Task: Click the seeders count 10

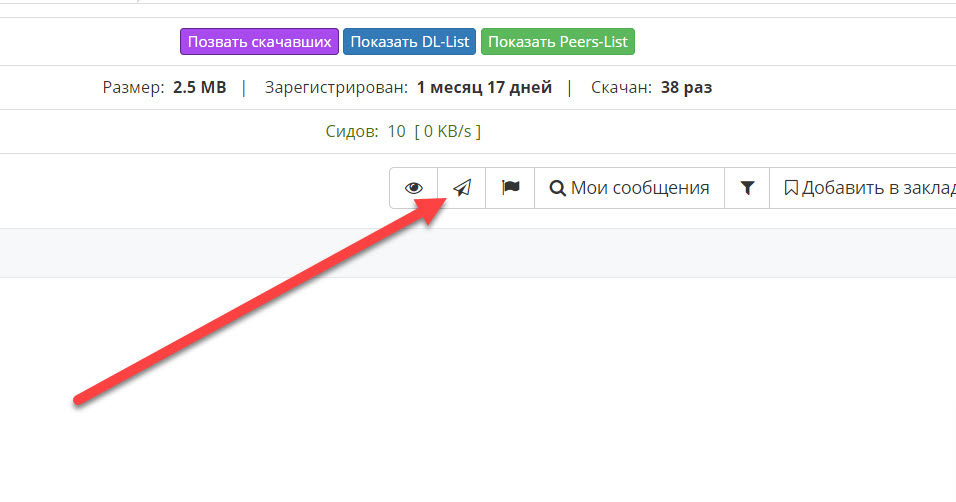Action: tap(397, 131)
